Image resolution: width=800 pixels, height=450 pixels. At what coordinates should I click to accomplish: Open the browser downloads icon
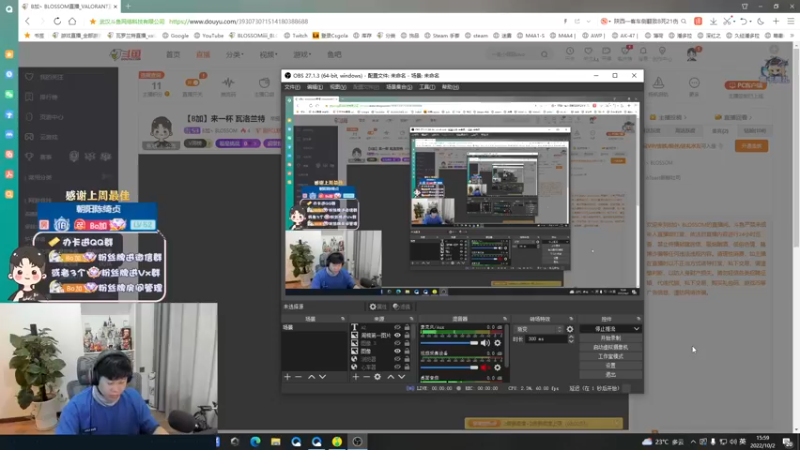tap(713, 21)
